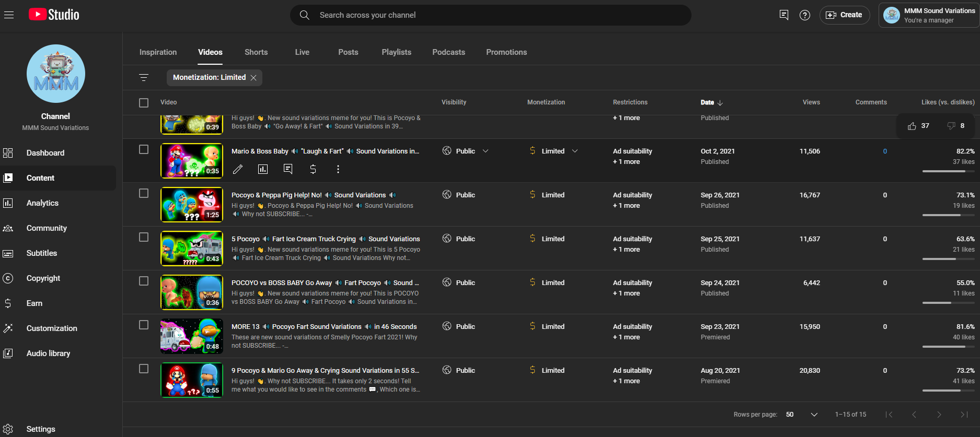Select the Mario & Boss Baby video checkbox
Viewport: 980px width, 437px height.
[144, 149]
